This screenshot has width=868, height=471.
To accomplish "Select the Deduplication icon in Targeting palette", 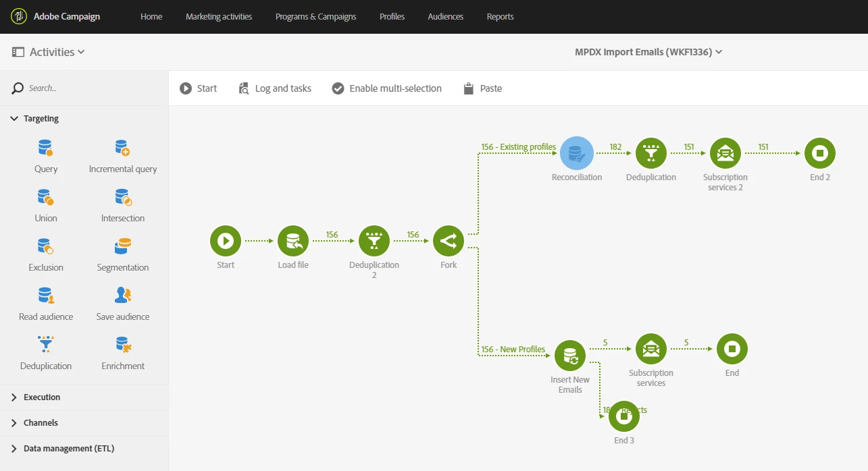I will (x=46, y=344).
